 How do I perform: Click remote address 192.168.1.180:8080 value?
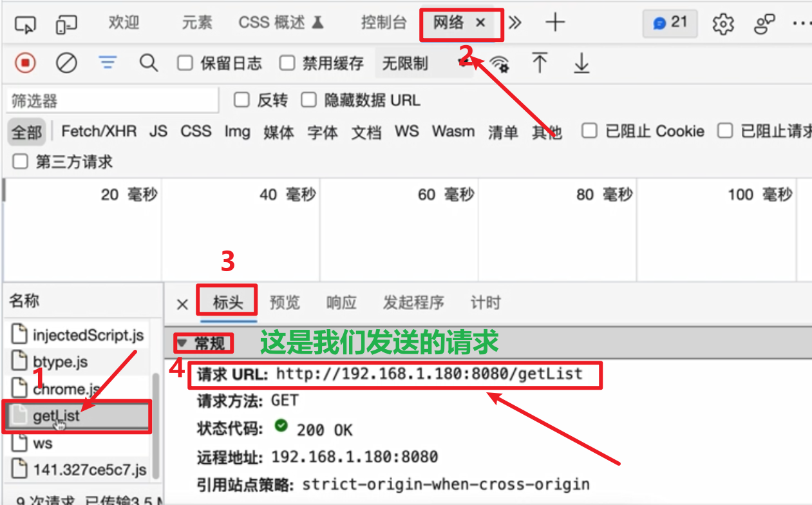pyautogui.click(x=355, y=457)
